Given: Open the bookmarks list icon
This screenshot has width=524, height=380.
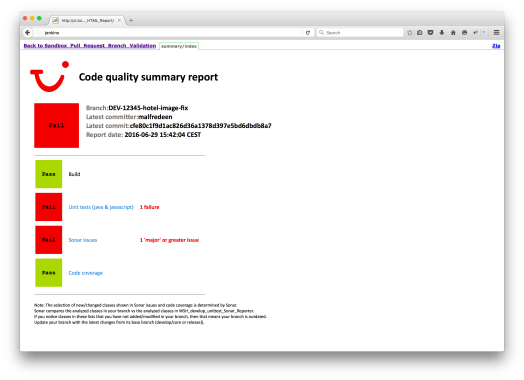Looking at the screenshot, I should tap(420, 32).
